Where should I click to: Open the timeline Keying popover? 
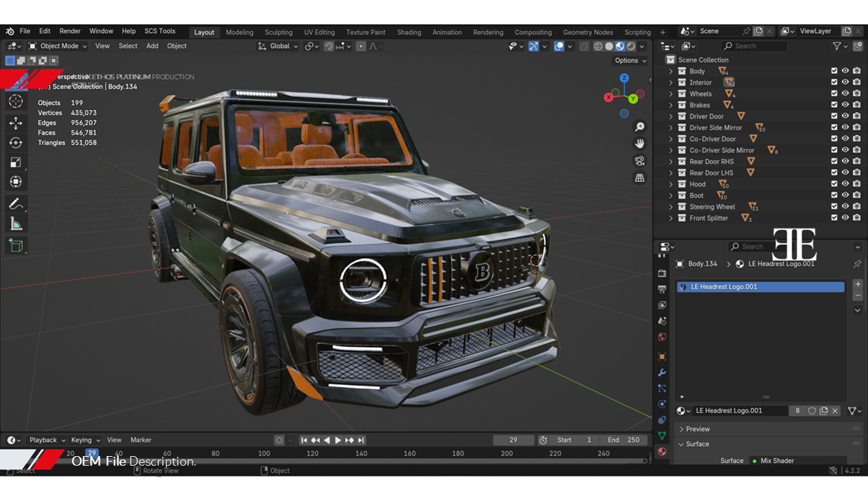coord(85,440)
